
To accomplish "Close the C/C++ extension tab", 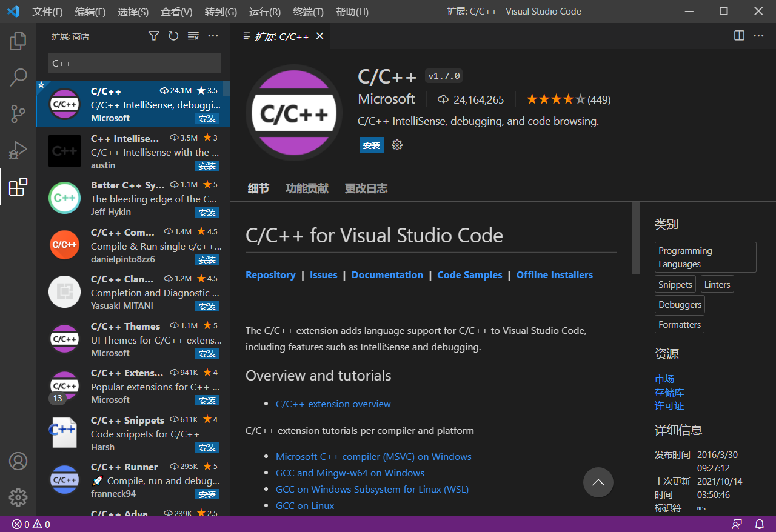I will [319, 36].
